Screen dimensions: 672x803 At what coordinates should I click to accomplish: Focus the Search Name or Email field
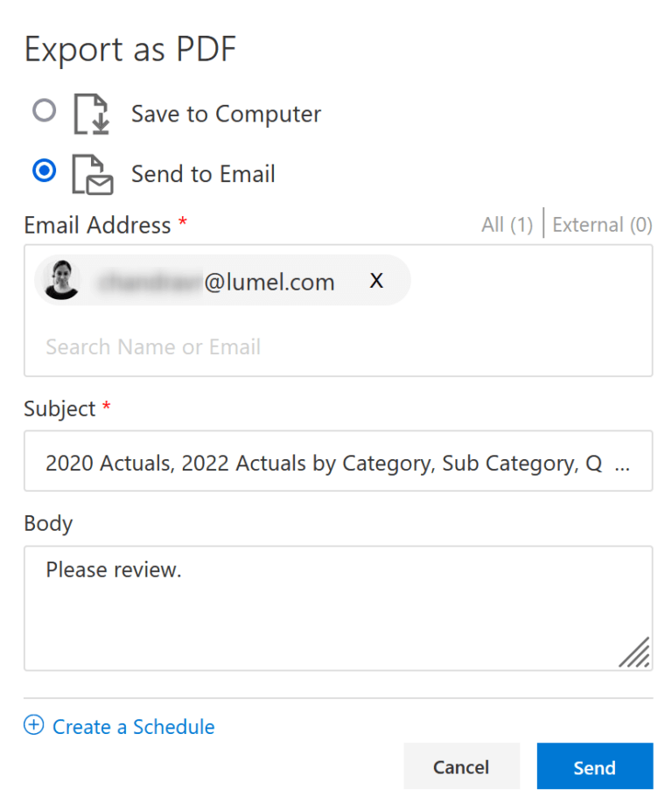pos(262,347)
